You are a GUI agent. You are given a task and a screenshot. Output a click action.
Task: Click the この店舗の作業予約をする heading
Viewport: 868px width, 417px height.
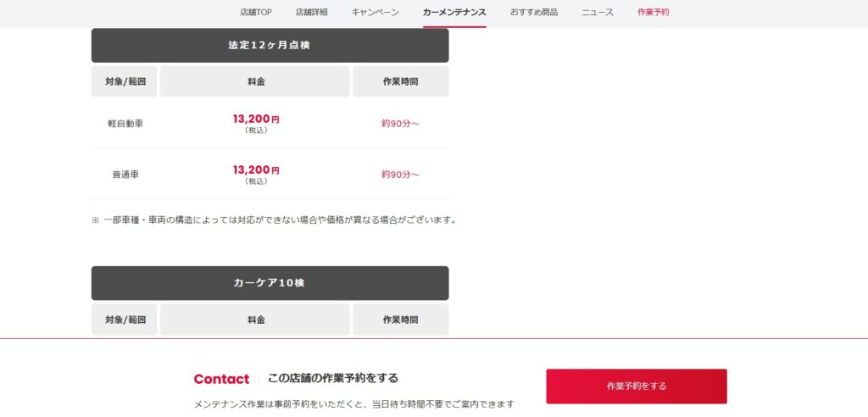coord(332,378)
